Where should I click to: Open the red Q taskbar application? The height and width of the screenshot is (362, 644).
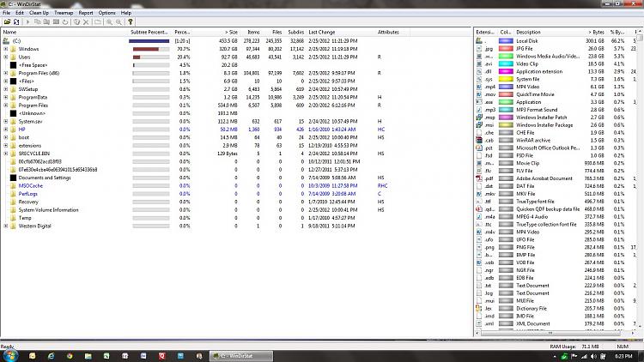click(x=161, y=356)
